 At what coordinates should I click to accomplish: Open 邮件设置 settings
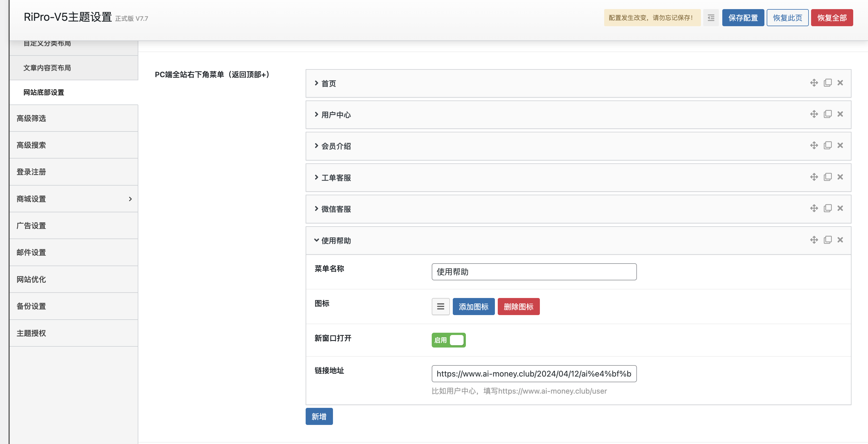tap(74, 252)
